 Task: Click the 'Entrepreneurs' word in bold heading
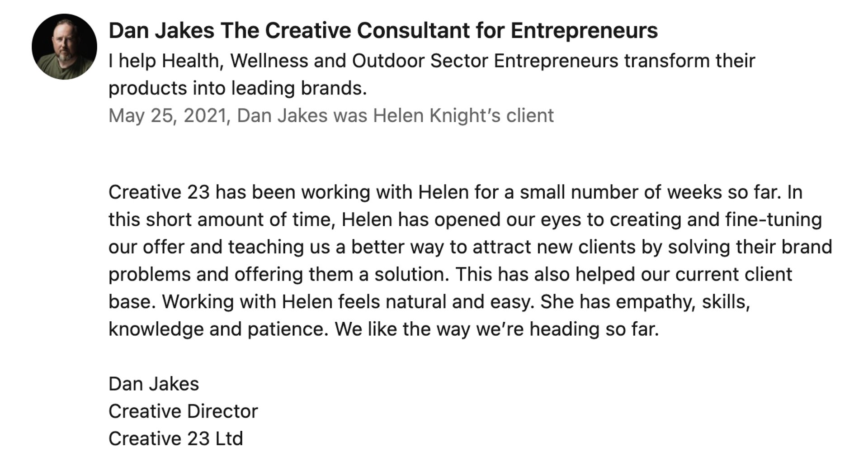(584, 31)
